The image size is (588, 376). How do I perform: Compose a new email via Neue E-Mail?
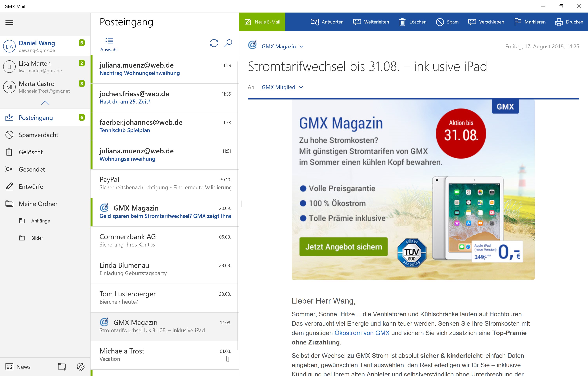pos(262,22)
